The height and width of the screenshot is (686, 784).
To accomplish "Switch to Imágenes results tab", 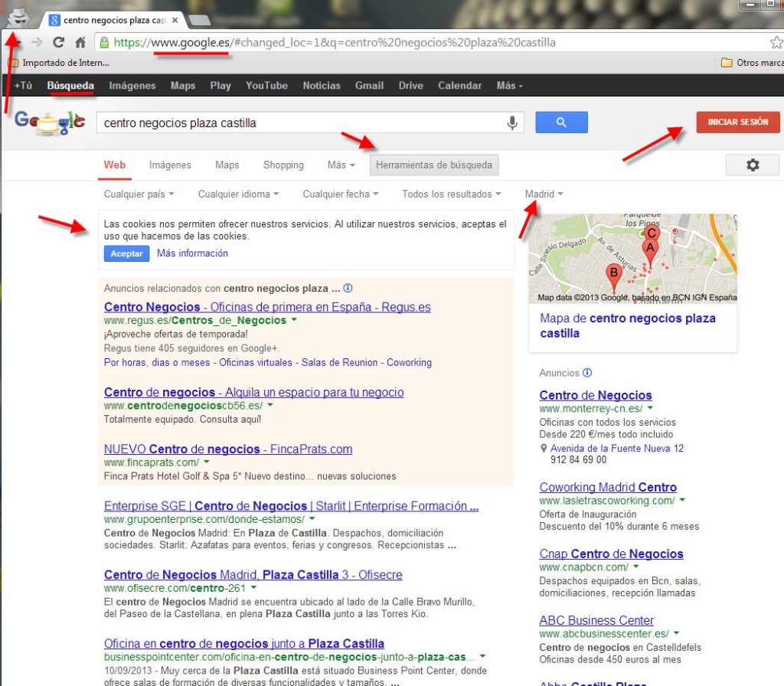I will pyautogui.click(x=170, y=165).
